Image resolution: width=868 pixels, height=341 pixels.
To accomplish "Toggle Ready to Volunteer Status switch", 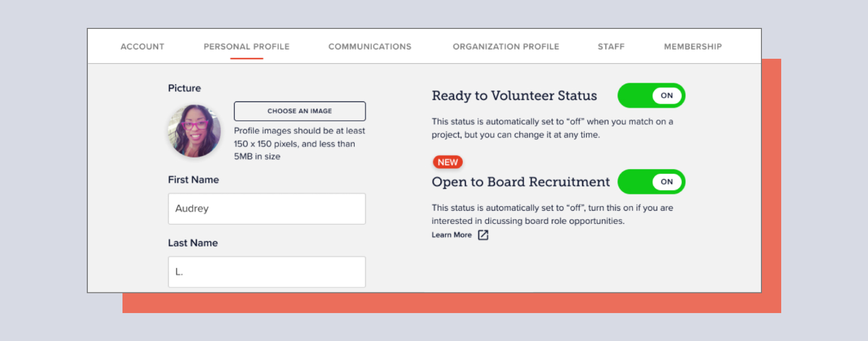I will point(651,95).
